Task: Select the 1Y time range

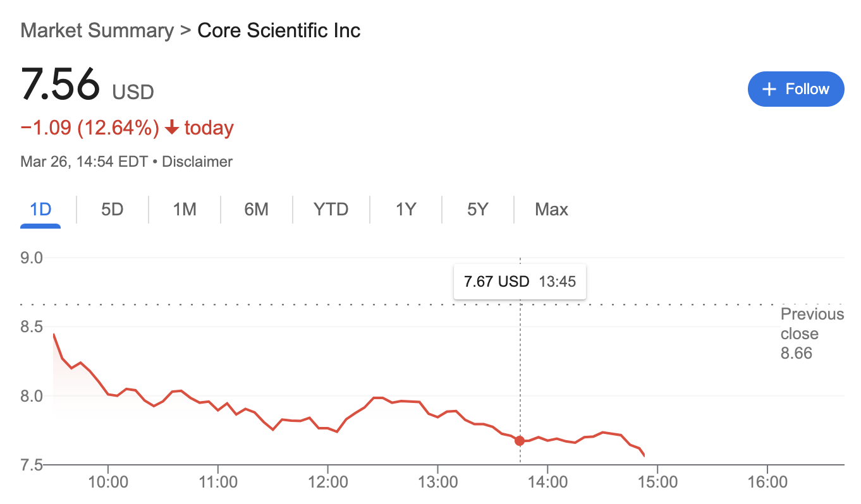Action: 405,209
